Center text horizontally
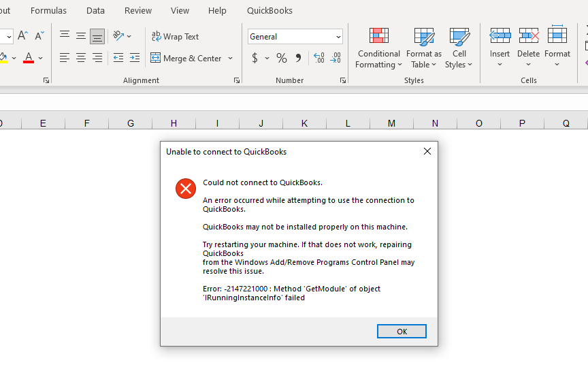Viewport: 588px width, 384px height. pyautogui.click(x=80, y=58)
